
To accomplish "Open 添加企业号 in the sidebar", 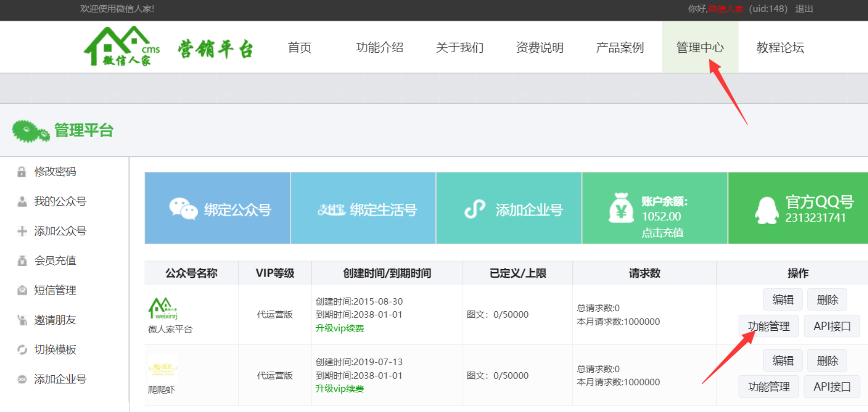I will [60, 379].
